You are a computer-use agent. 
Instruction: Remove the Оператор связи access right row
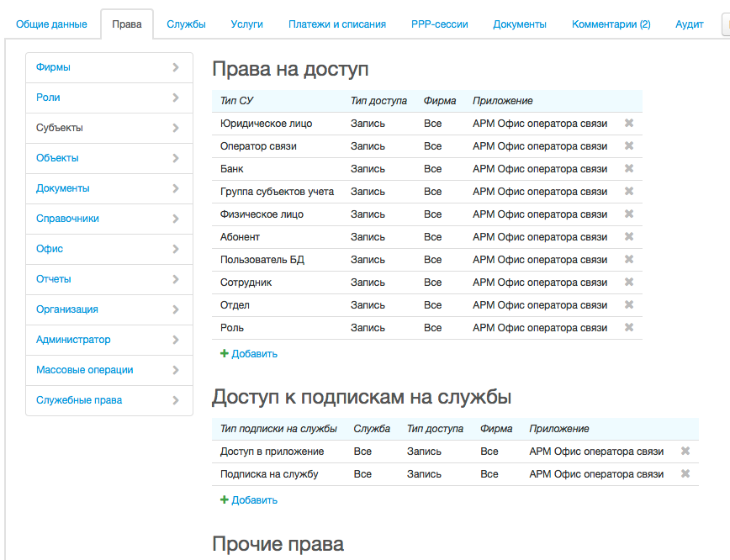(x=628, y=146)
